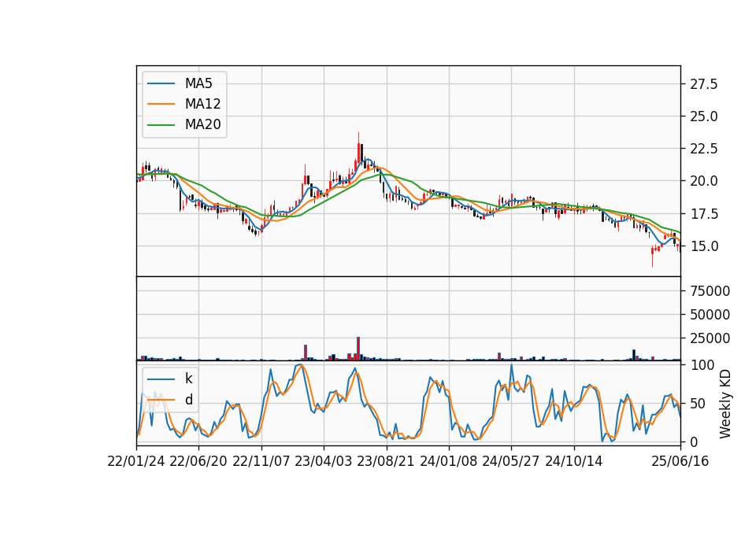The image size is (756, 543).
Task: Click the 0 KD axis label
Action: coord(694,441)
